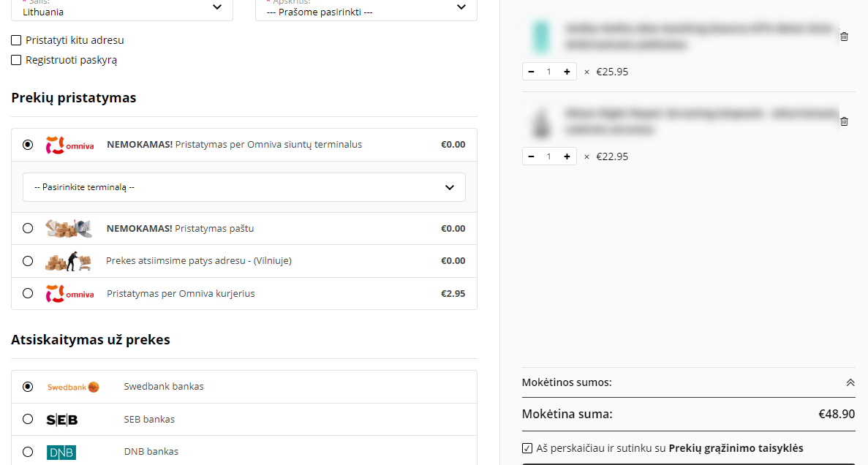Uncheck the Prekių grąžinimo taisyklės agreement
Image resolution: width=868 pixels, height=465 pixels.
coord(527,448)
